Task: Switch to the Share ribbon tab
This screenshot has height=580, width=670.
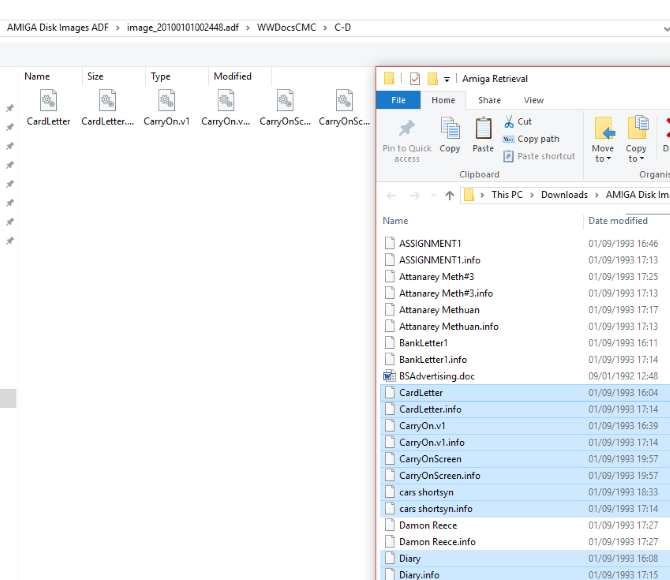Action: tap(489, 100)
